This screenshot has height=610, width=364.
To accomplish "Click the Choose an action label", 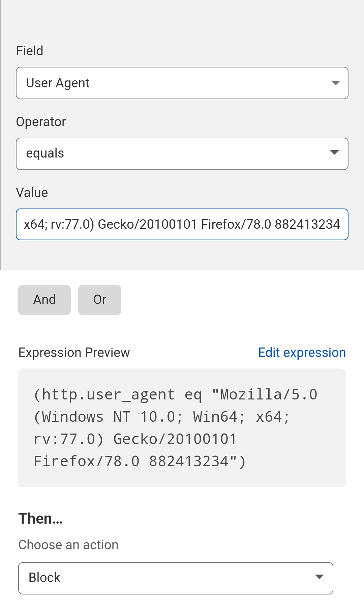I will 68,545.
